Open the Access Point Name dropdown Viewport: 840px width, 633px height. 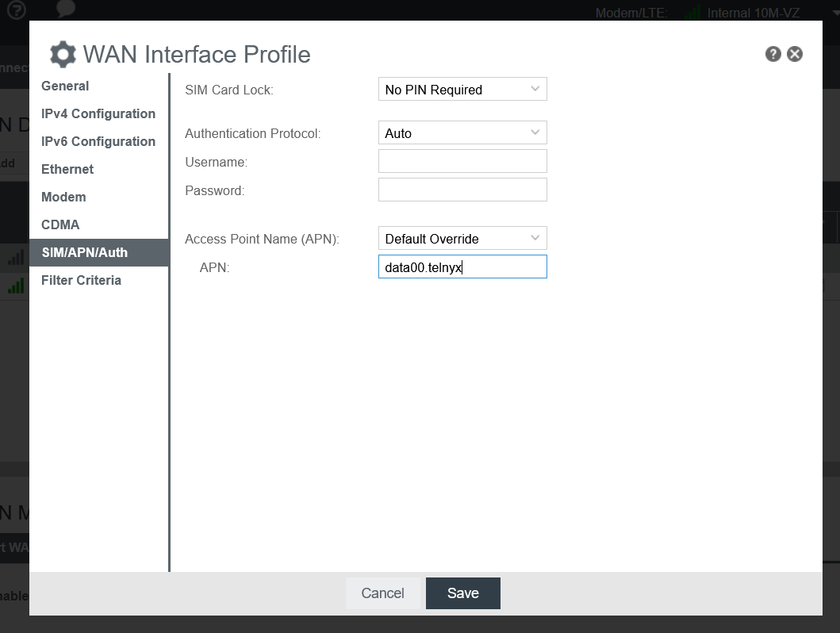click(462, 239)
